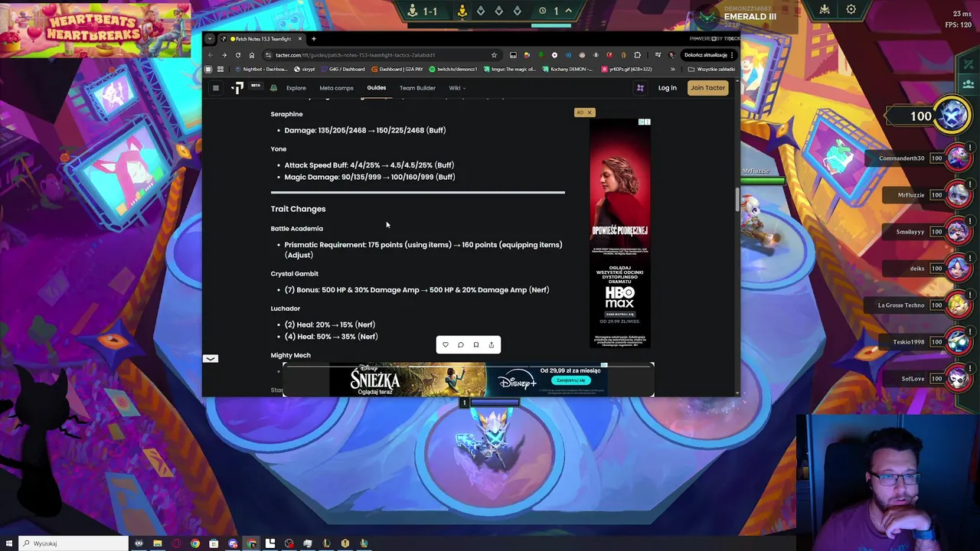
Task: Select the Patch Notes 15.3 Teamfight tab
Action: (263, 38)
